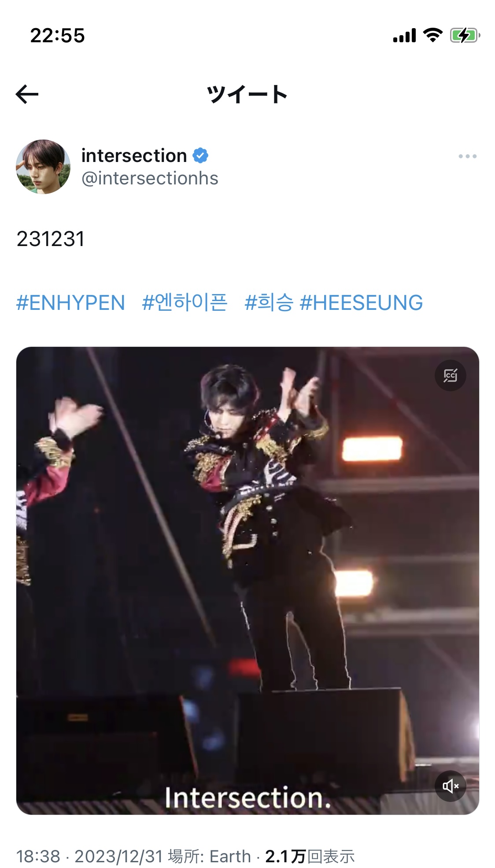Open the #희승 hashtag
This screenshot has height=868, width=495.
269,303
